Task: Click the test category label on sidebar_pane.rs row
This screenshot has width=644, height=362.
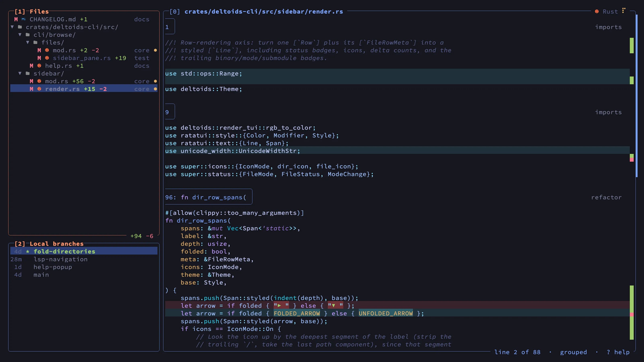Action: 142,58
